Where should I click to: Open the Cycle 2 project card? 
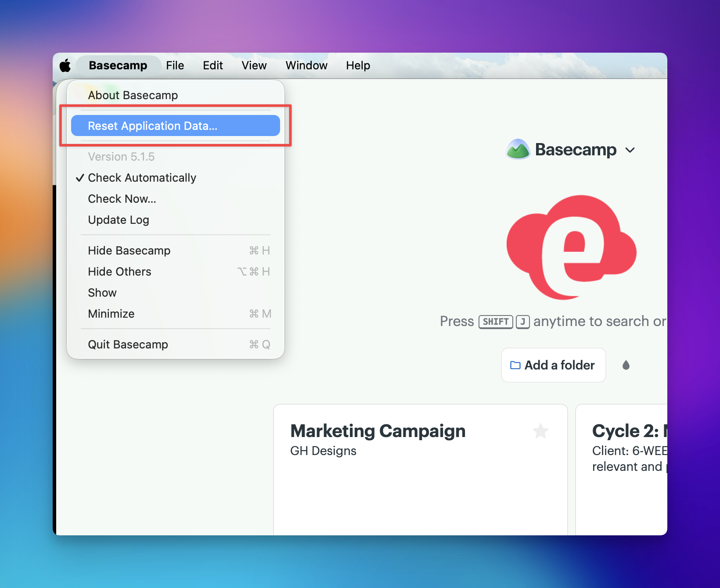[x=621, y=470]
